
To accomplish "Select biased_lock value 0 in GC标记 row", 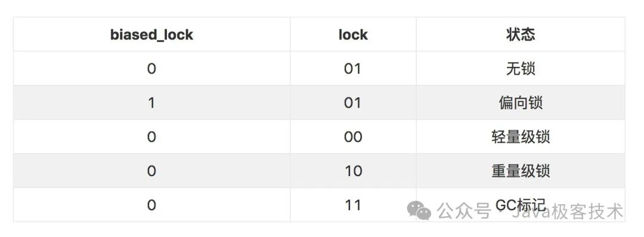I will tap(151, 205).
